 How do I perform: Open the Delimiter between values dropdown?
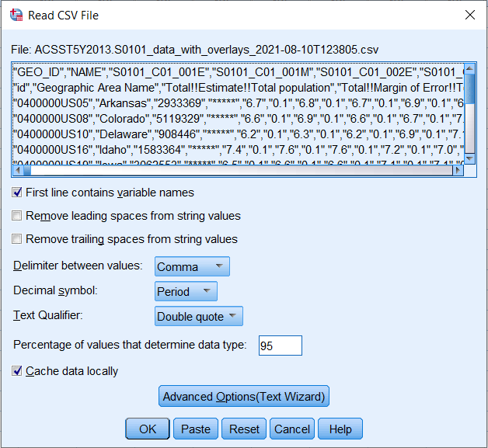192,267
